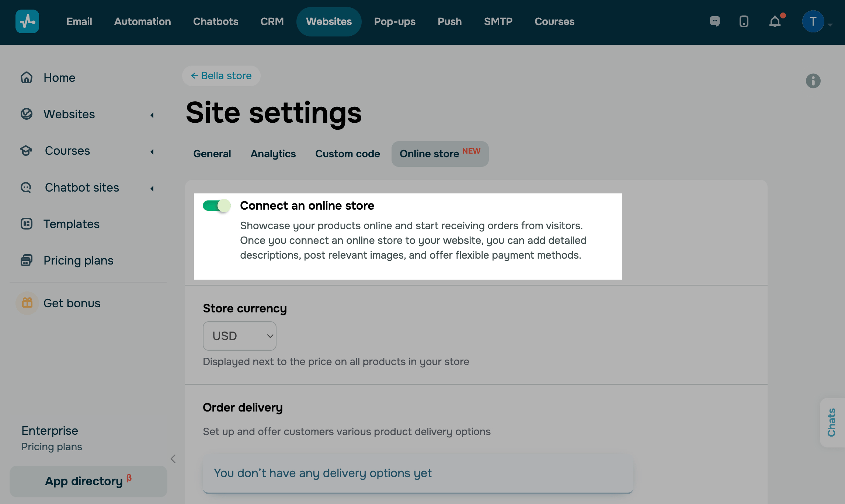Click the Home icon in sidebar
This screenshot has height=504, width=845.
click(x=27, y=78)
